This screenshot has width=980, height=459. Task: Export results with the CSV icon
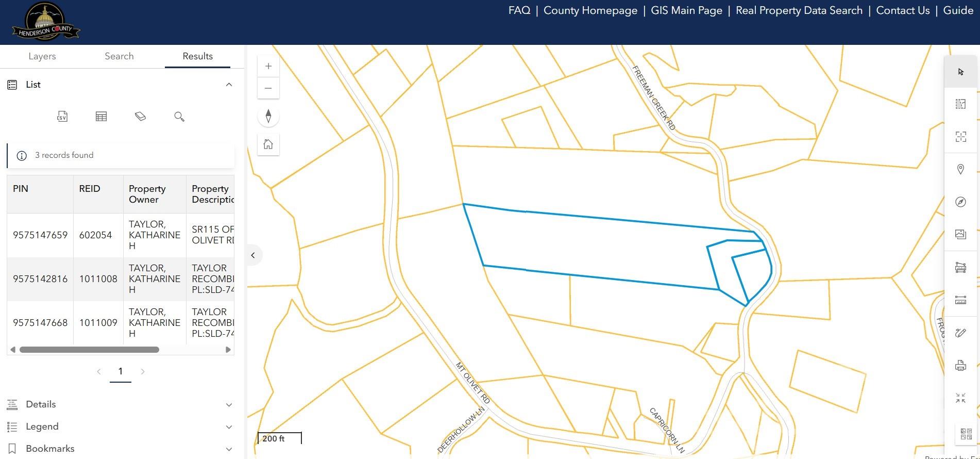pyautogui.click(x=62, y=117)
